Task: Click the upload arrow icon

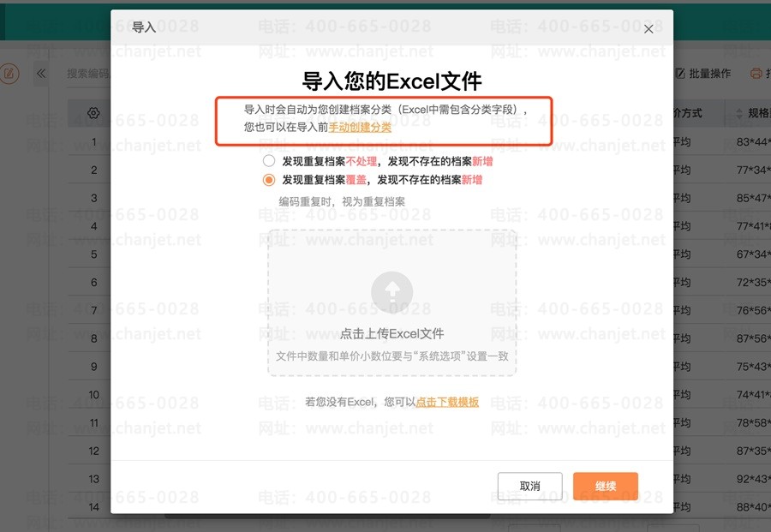Action: 391,291
